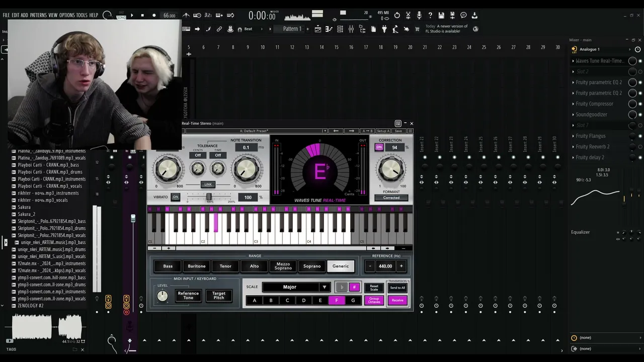Open Waves plugin menu lines icon
Image resolution: width=644 pixels, height=362 pixels.
tap(410, 131)
